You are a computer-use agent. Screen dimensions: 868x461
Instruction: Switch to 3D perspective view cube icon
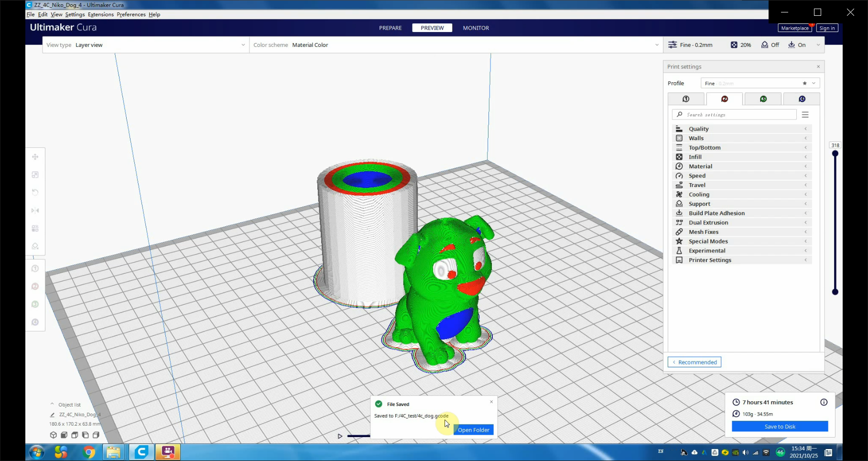click(x=54, y=435)
